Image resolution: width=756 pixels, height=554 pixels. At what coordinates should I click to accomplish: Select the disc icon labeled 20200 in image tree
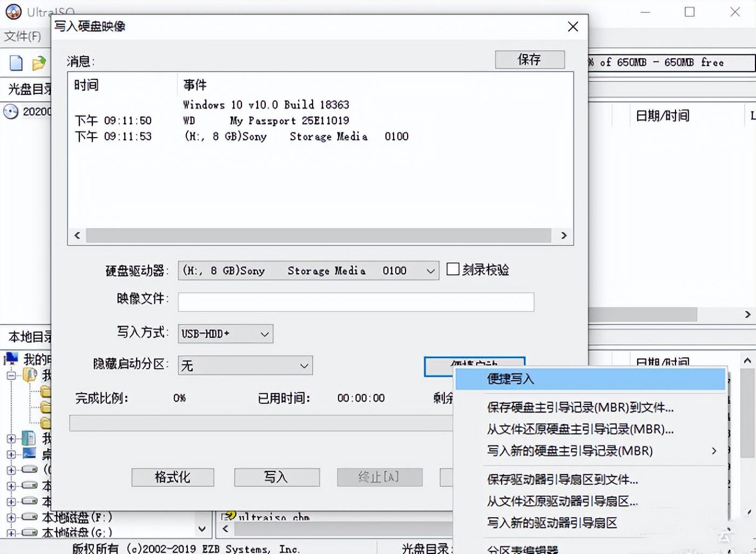point(11,111)
